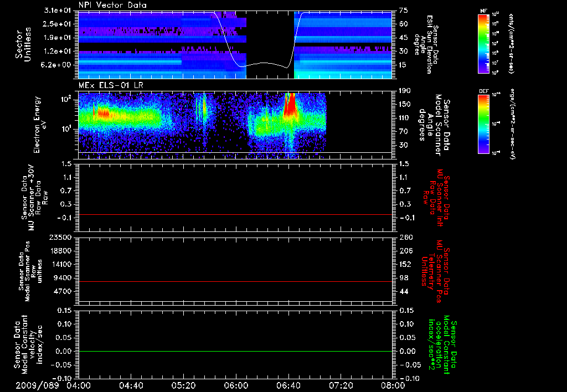Click the "04:40" time tick label
The width and height of the screenshot is (567, 392).
click(131, 385)
